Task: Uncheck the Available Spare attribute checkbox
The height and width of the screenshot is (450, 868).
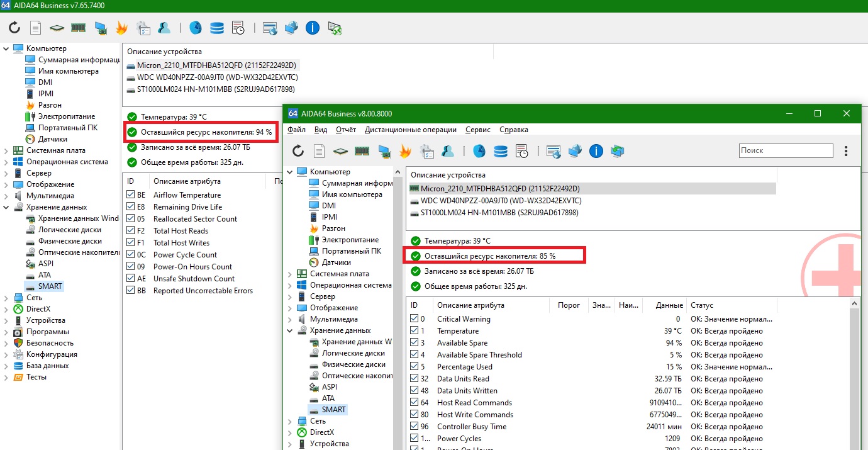Action: tap(414, 343)
